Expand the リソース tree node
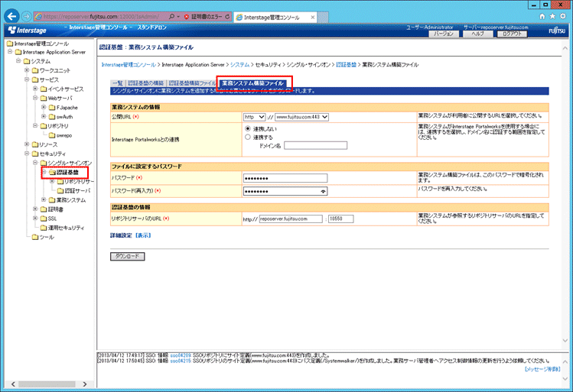 27,144
